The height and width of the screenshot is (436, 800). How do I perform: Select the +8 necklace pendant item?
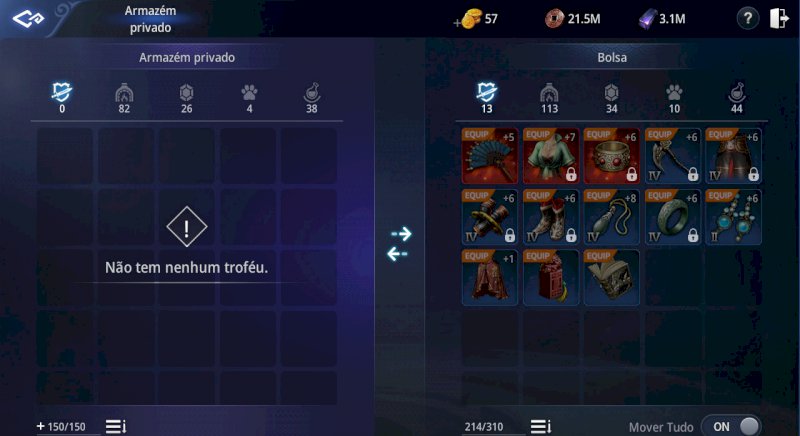(x=612, y=217)
